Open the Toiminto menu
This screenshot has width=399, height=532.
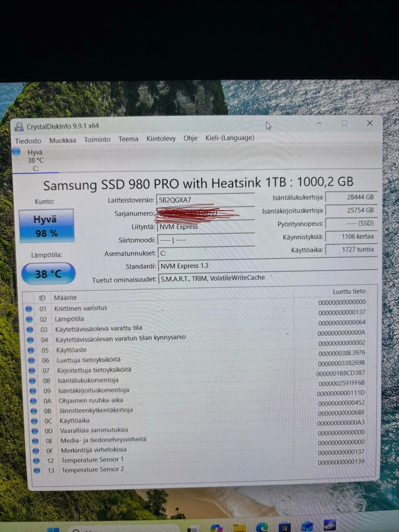[x=97, y=140]
